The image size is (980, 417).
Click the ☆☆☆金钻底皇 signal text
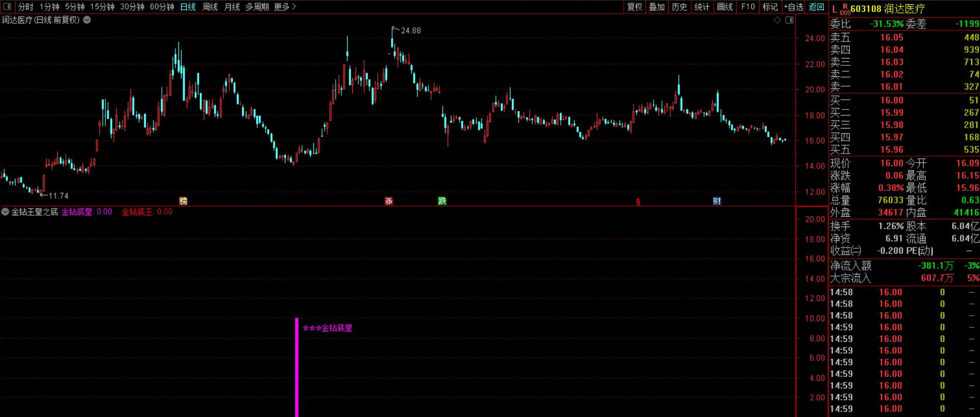click(x=327, y=328)
